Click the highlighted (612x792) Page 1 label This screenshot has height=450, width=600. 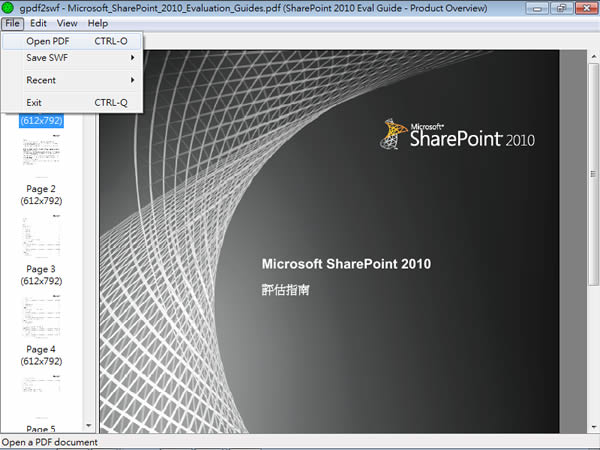point(40,121)
